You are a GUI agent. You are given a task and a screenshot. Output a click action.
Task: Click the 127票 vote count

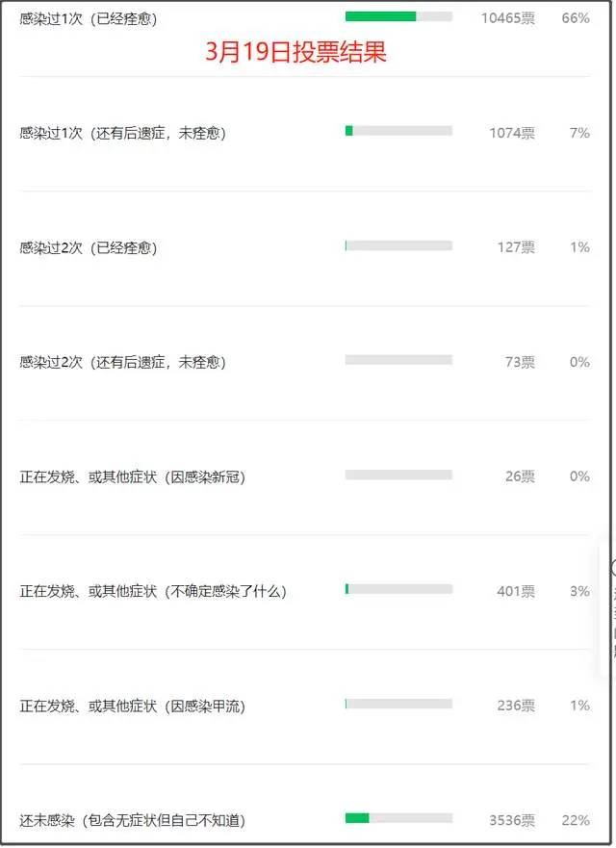click(x=516, y=247)
